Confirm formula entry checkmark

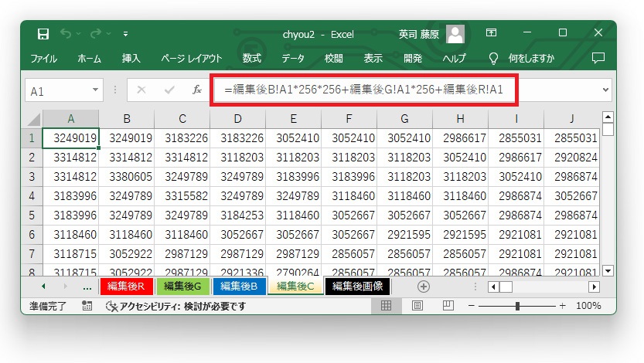(169, 90)
